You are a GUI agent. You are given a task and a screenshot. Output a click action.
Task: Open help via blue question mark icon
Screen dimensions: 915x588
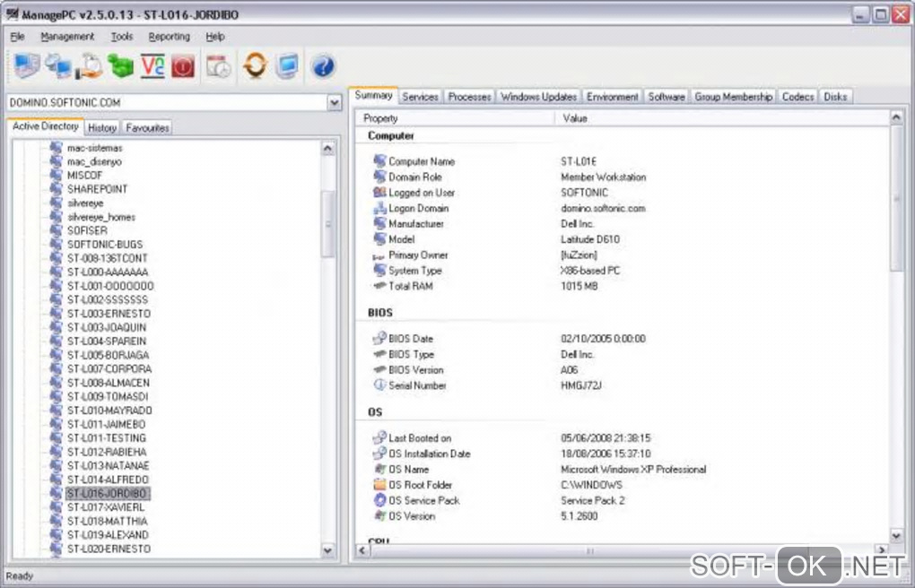[323, 66]
